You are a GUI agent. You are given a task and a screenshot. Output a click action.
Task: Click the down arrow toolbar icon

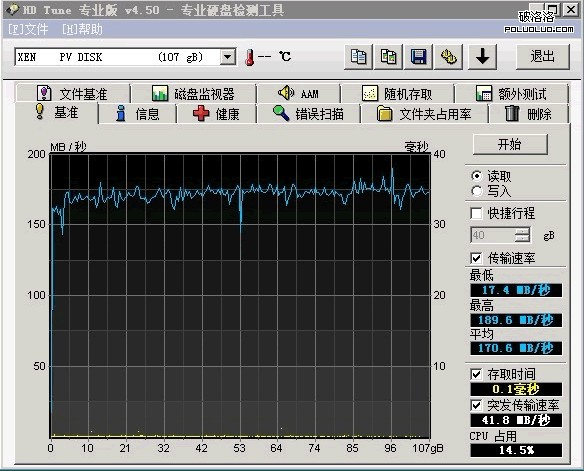coord(482,57)
